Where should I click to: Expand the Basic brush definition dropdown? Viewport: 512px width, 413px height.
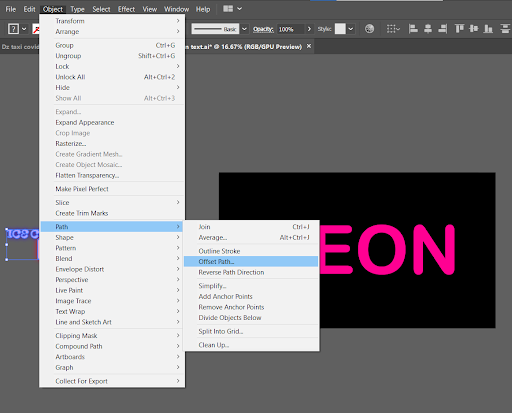pyautogui.click(x=244, y=29)
